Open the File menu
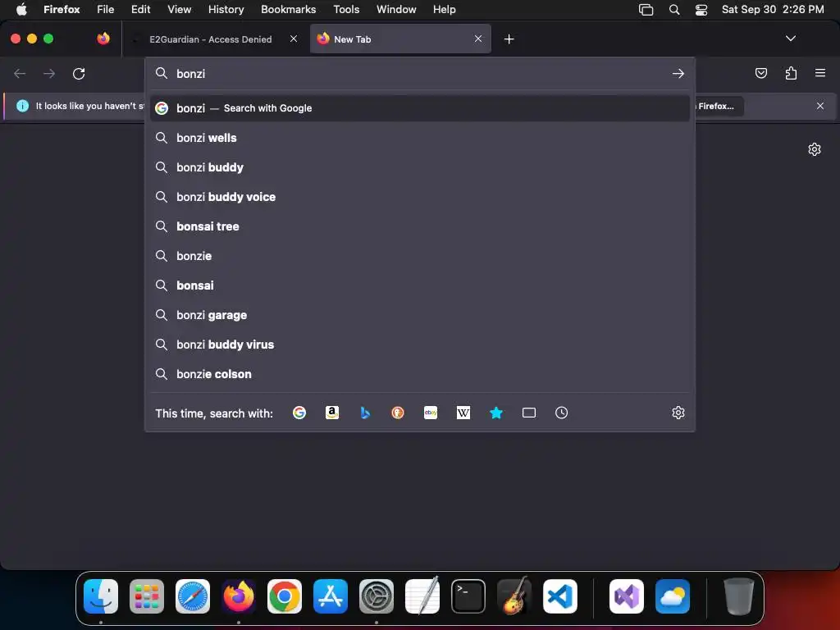Image resolution: width=840 pixels, height=630 pixels. [106, 9]
